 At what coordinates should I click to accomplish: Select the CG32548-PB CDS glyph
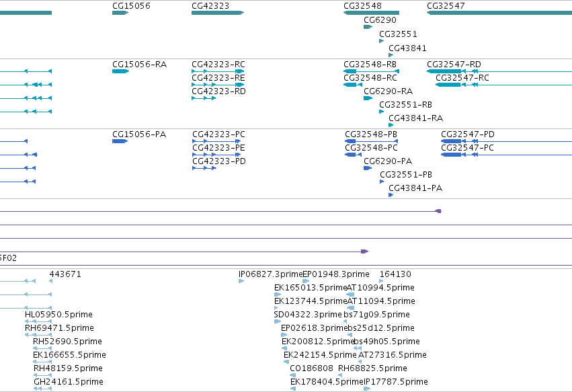pyautogui.click(x=371, y=141)
